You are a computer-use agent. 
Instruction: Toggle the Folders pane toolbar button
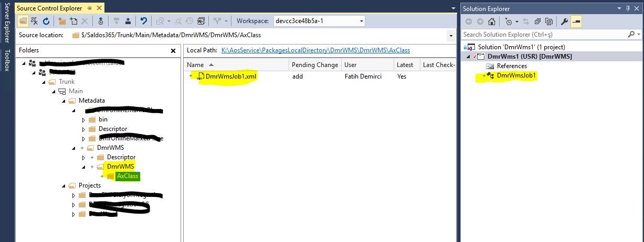23,21
